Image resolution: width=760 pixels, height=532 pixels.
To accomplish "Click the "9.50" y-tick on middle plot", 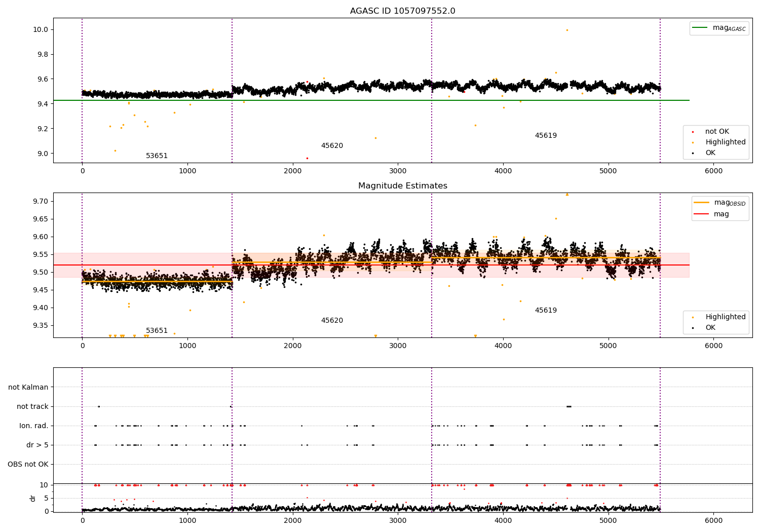I will (x=41, y=272).
